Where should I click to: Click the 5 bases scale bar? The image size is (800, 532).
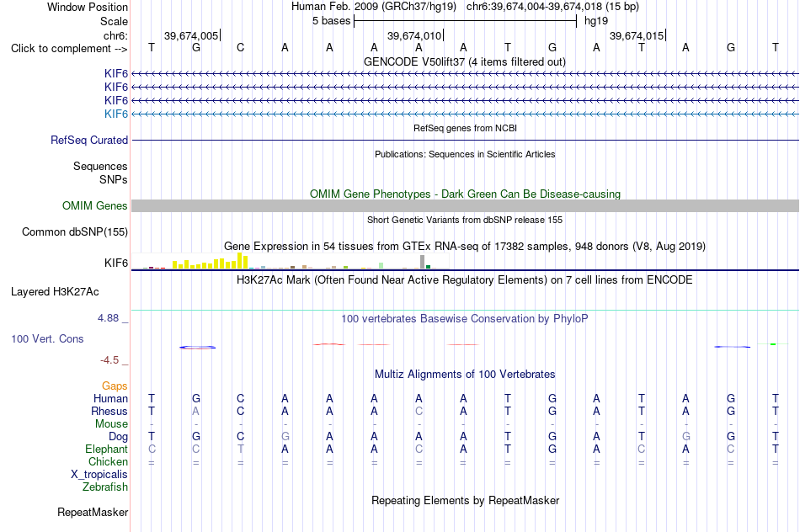pos(465,21)
